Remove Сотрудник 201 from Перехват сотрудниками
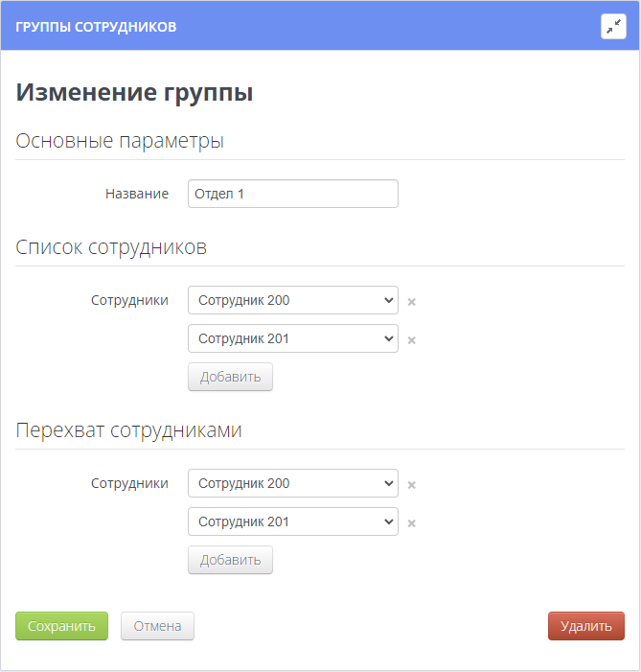This screenshot has width=641, height=672. pyautogui.click(x=411, y=522)
